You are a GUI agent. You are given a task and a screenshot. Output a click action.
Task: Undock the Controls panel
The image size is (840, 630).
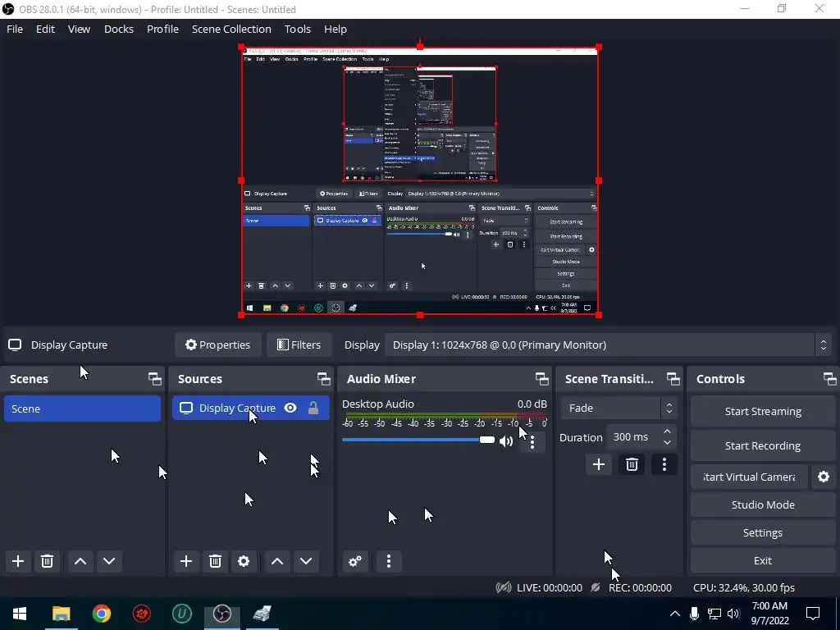(x=830, y=379)
